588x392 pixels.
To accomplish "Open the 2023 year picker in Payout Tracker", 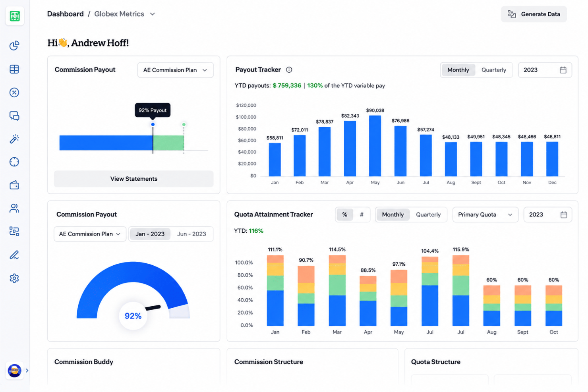I will point(545,70).
